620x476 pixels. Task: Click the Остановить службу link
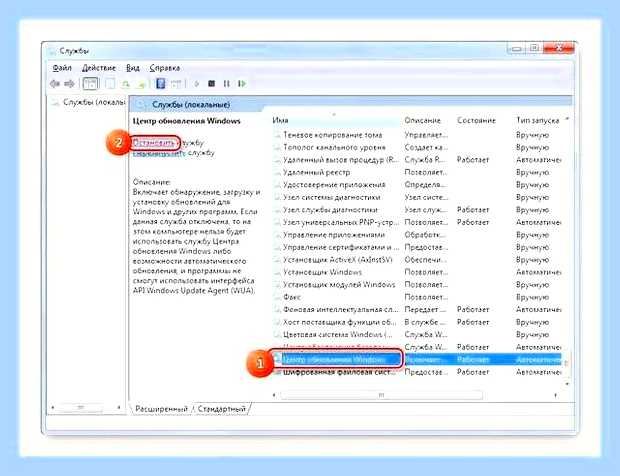(x=153, y=143)
